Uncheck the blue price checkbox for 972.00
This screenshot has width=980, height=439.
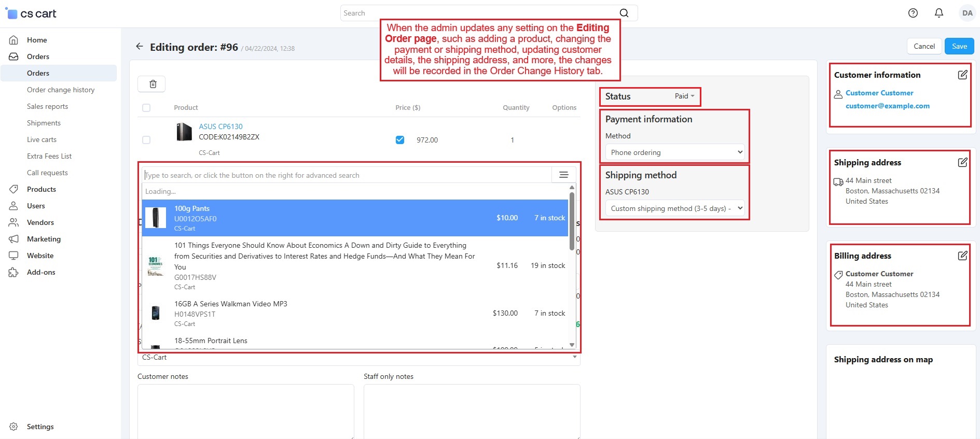pyautogui.click(x=400, y=140)
